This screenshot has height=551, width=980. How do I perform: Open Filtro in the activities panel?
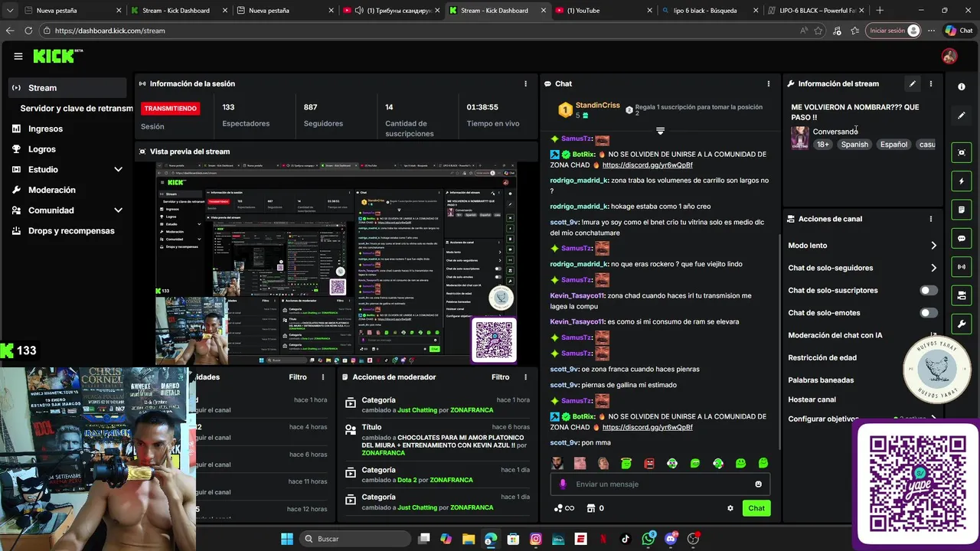pos(298,377)
